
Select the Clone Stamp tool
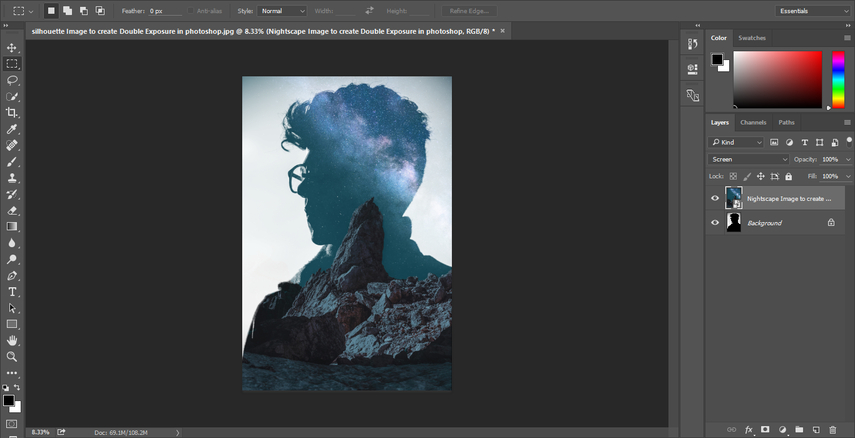tap(11, 178)
